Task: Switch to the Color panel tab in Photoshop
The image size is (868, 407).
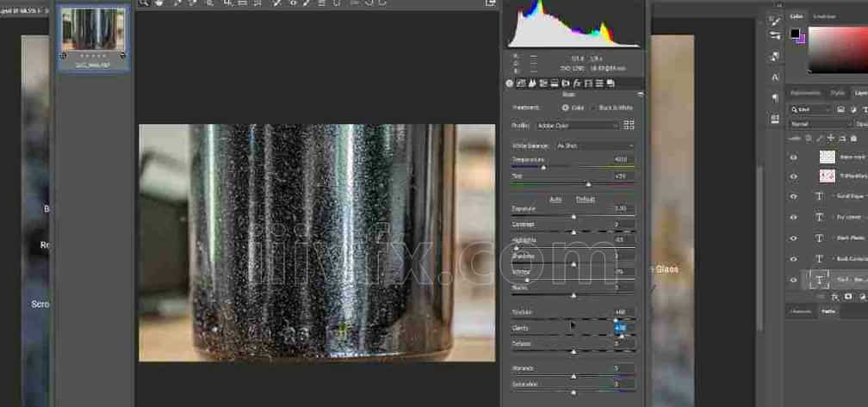Action: [797, 16]
